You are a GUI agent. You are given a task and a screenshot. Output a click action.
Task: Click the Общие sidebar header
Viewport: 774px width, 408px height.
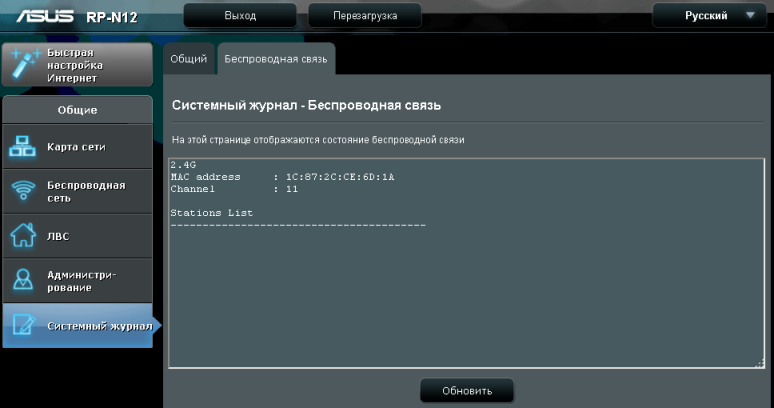coord(77,110)
